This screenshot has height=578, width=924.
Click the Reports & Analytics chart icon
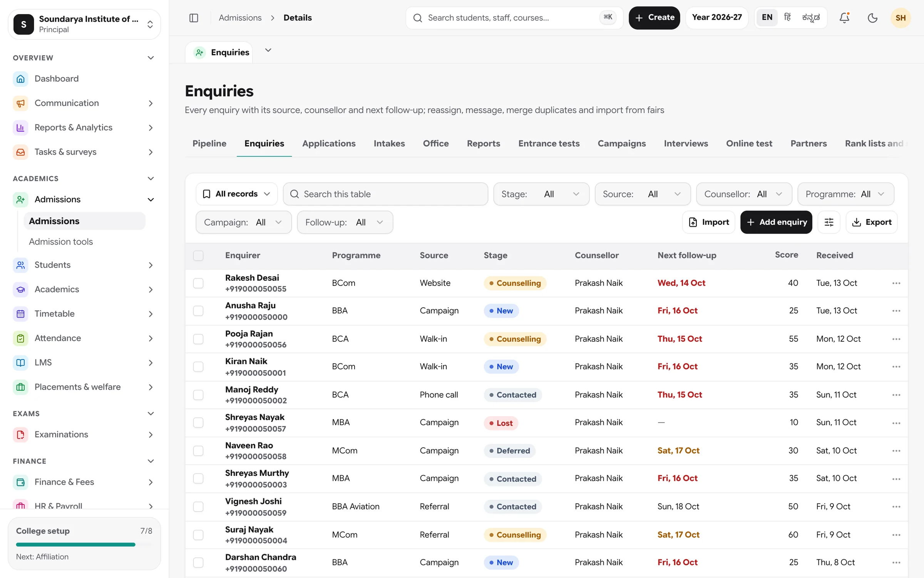tap(20, 128)
